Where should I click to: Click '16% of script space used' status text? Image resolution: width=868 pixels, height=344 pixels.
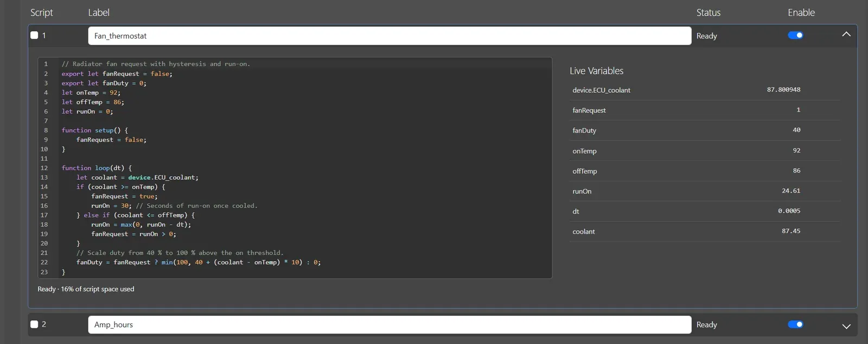[97, 289]
